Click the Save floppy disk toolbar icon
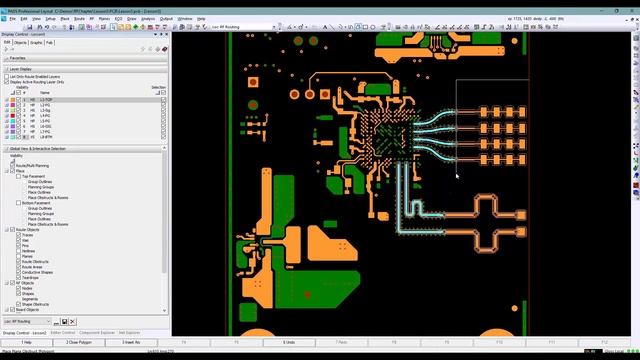640x360 pixels. 29,27
